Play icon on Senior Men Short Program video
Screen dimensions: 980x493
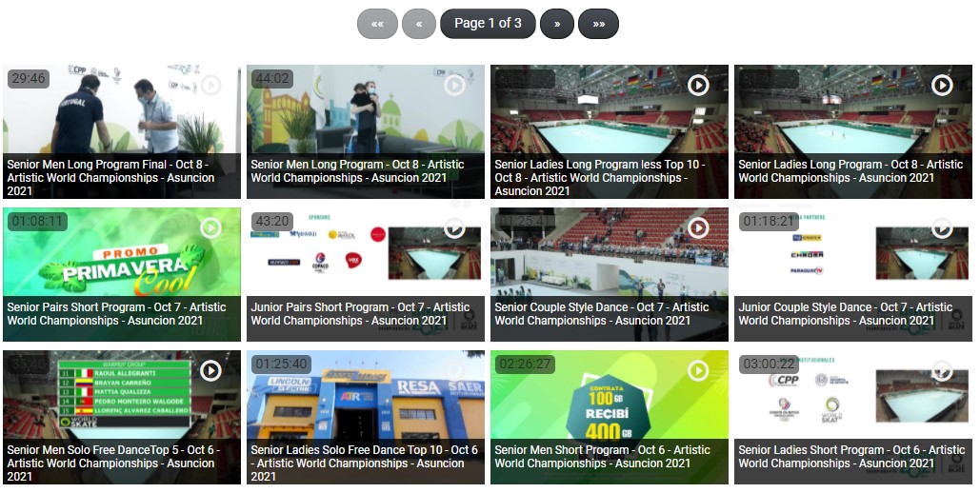click(698, 371)
